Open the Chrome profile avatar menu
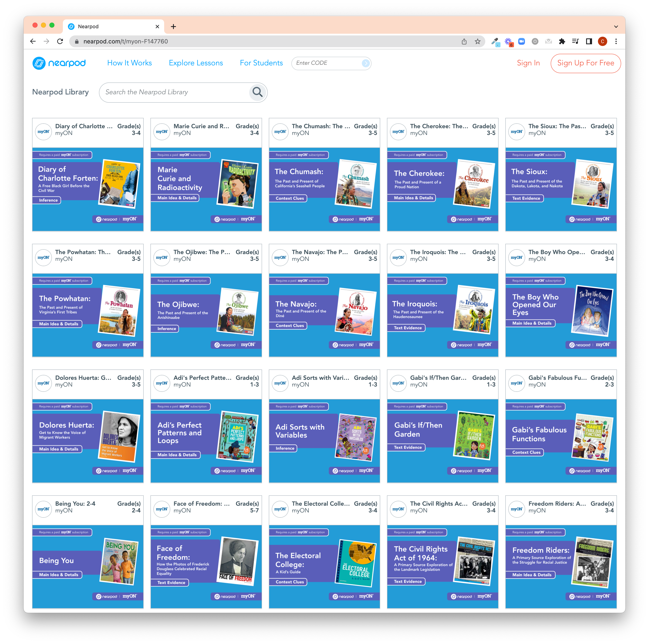The width and height of the screenshot is (649, 644). click(602, 41)
